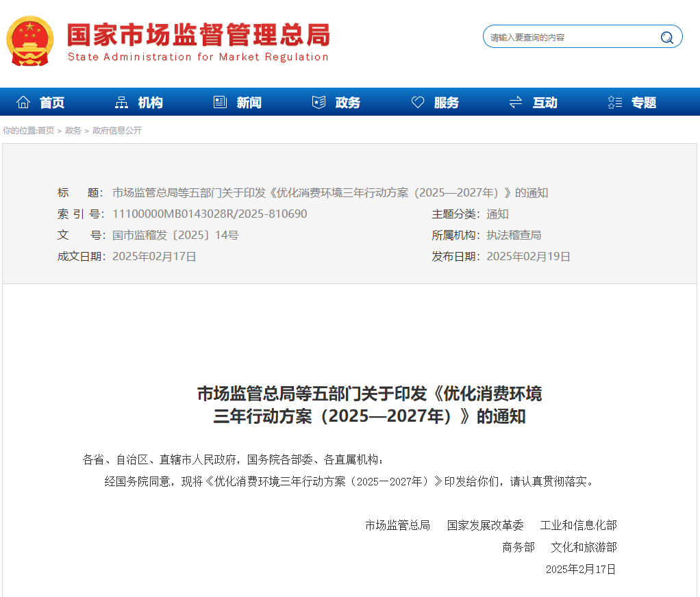Click the State Administration for Market Regulation text
Screen dimensions: 700x597
[198, 57]
